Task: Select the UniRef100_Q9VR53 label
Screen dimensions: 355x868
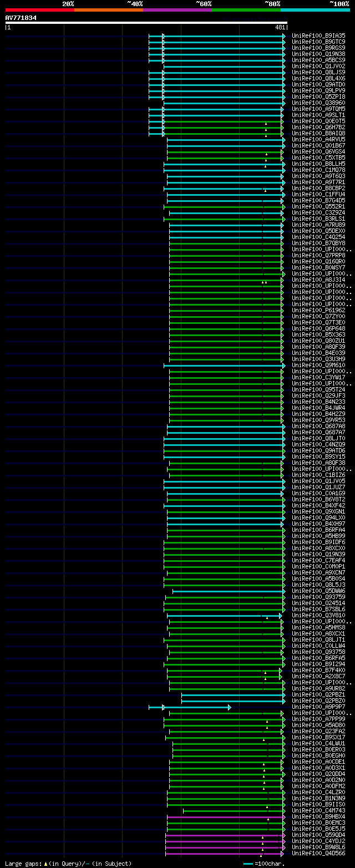Action: tap(318, 420)
